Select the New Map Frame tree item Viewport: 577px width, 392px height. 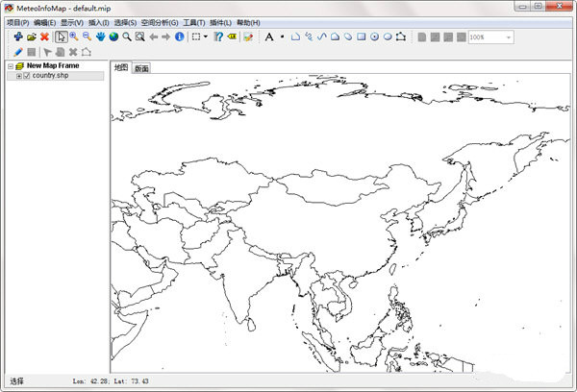click(x=53, y=66)
